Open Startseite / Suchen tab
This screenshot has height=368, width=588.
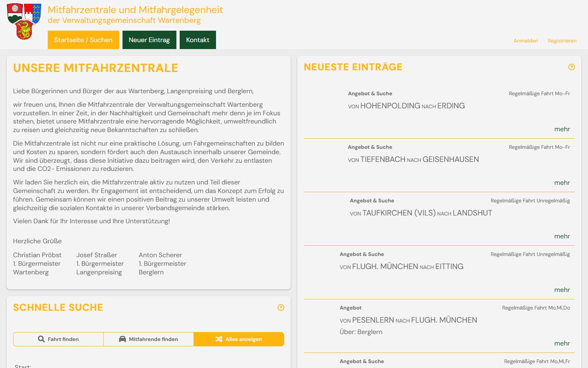[x=83, y=40]
